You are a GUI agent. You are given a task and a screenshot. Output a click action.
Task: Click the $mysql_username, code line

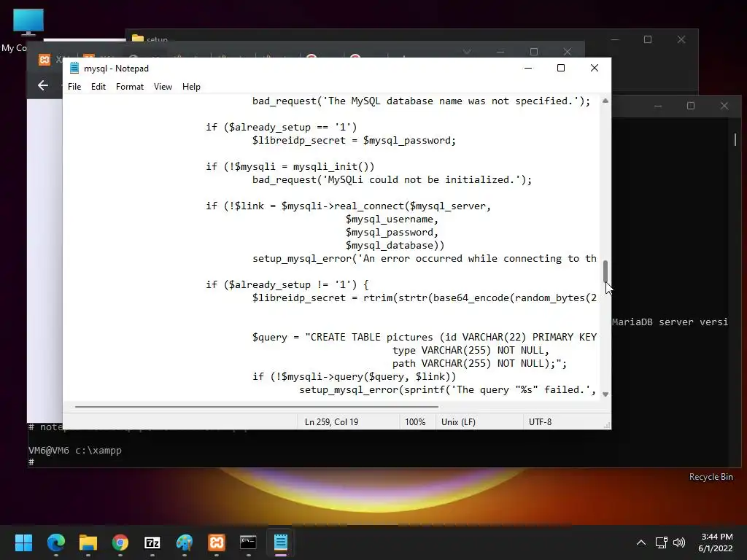click(x=392, y=219)
